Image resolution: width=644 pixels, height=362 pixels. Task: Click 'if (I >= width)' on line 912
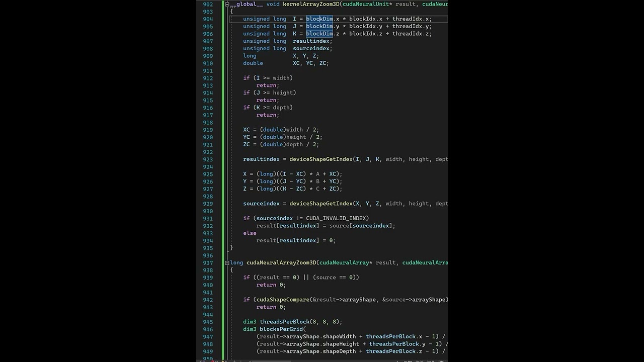click(x=268, y=78)
